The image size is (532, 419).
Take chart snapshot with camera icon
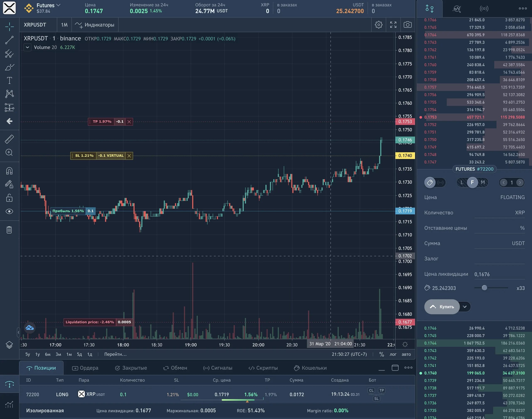pyautogui.click(x=408, y=25)
